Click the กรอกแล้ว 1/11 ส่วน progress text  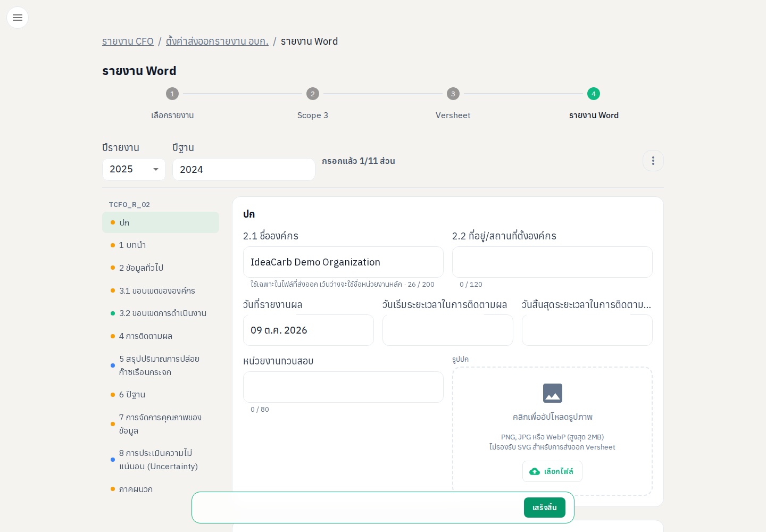point(359,161)
